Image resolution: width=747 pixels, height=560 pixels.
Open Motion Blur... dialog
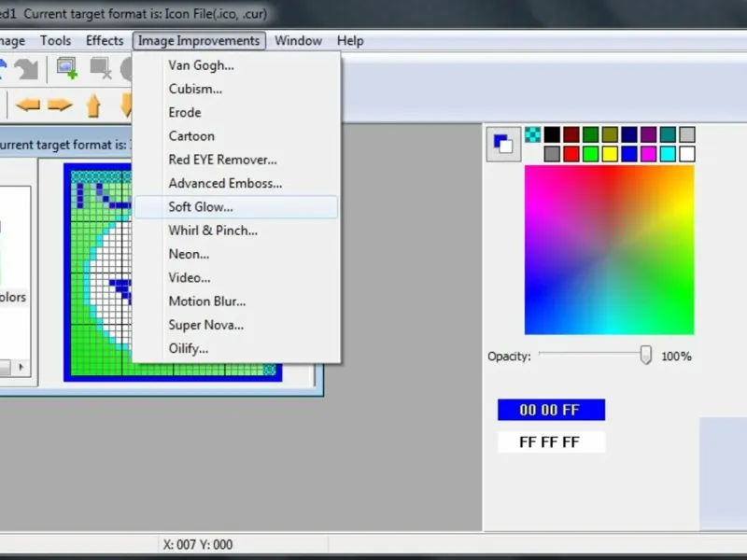point(236,301)
